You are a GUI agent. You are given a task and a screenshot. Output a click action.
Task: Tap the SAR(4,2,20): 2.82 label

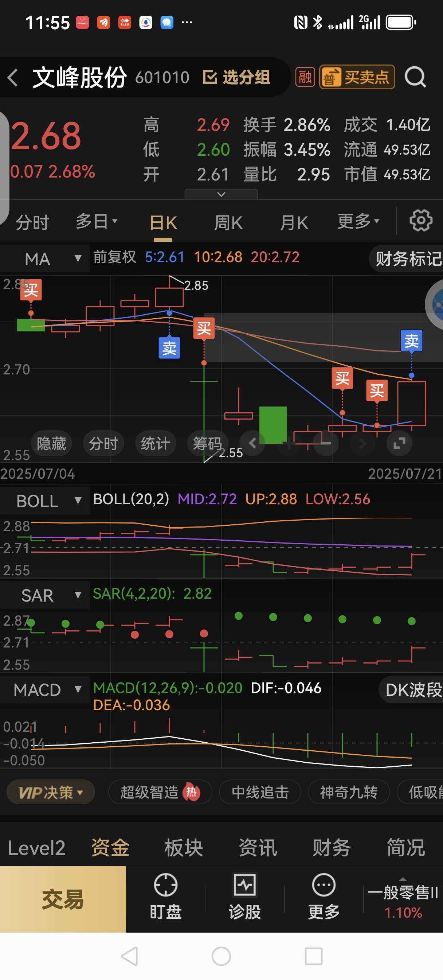(x=152, y=594)
